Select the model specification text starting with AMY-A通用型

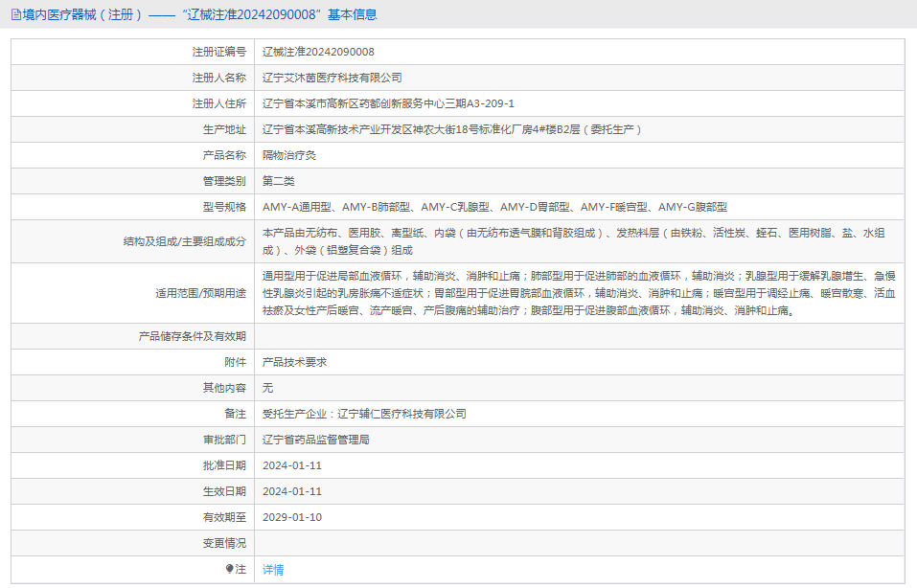[x=494, y=207]
